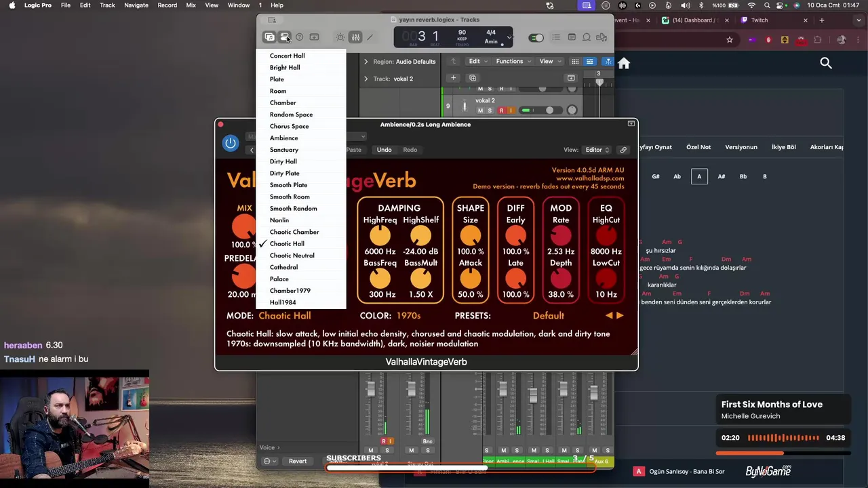Solo the vokal 2 track header

(490, 110)
